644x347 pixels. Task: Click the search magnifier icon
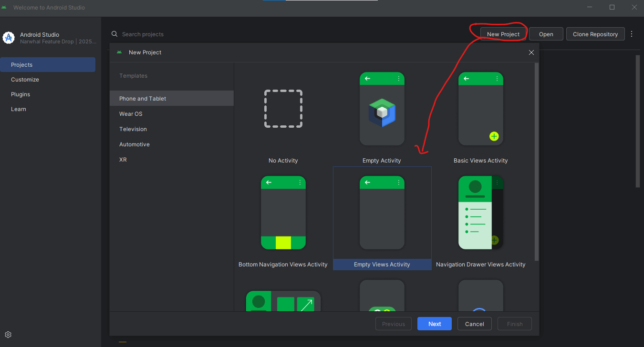coord(114,34)
